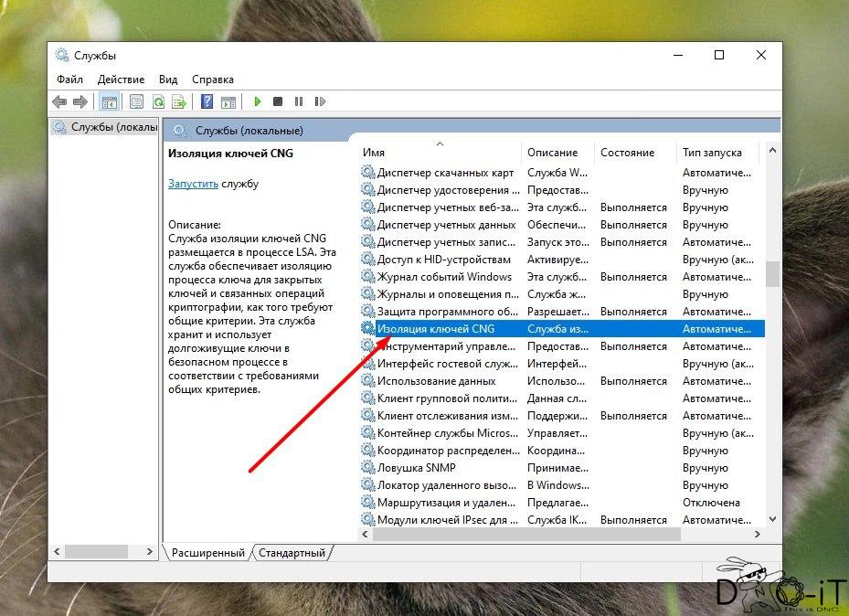This screenshot has width=849, height=616.
Task: Click the Forward arrow in toolbar
Action: tap(80, 102)
